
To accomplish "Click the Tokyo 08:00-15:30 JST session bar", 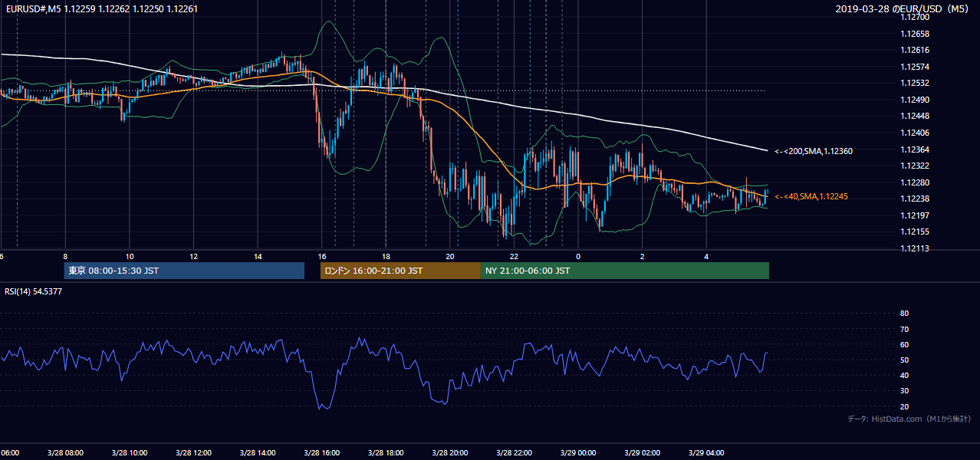I will [x=184, y=271].
